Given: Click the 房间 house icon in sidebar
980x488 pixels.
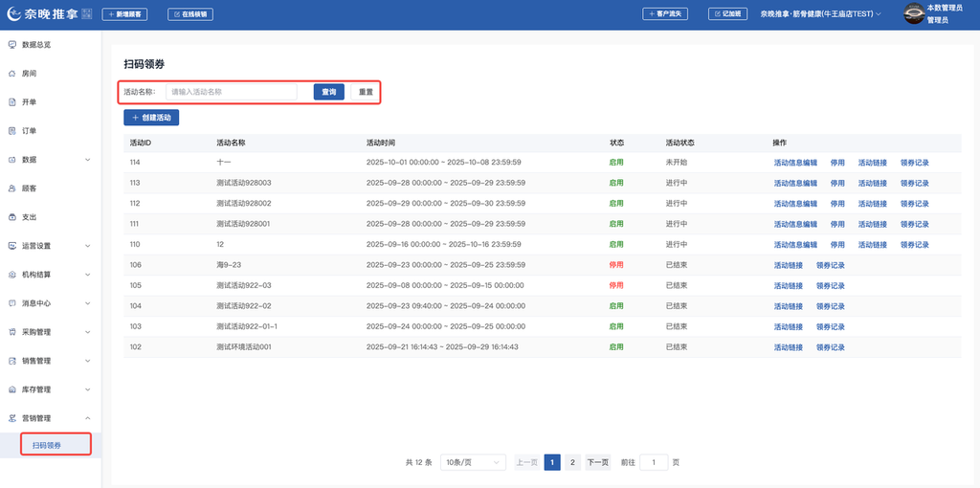Looking at the screenshot, I should point(11,74).
